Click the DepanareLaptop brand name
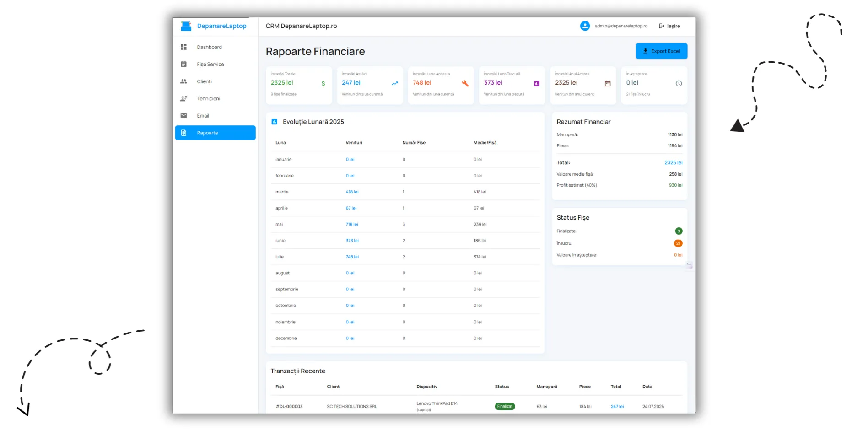868x430 pixels. tap(221, 26)
